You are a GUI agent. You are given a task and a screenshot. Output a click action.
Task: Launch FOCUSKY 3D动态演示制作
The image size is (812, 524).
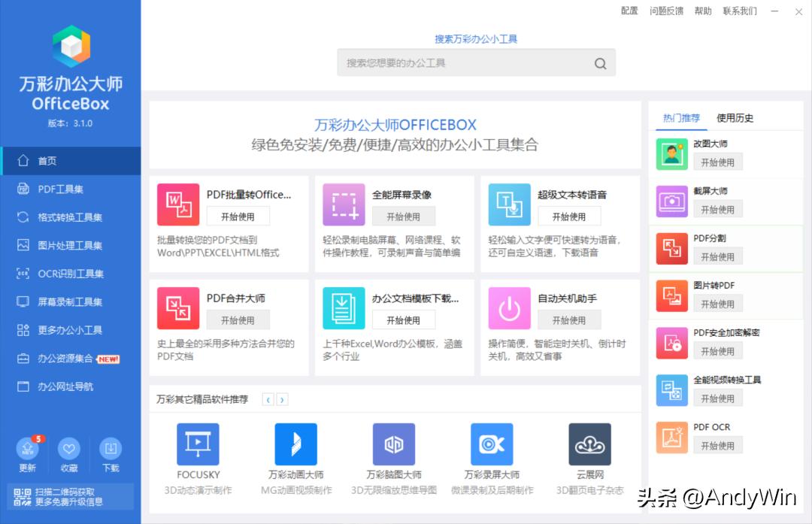point(198,444)
